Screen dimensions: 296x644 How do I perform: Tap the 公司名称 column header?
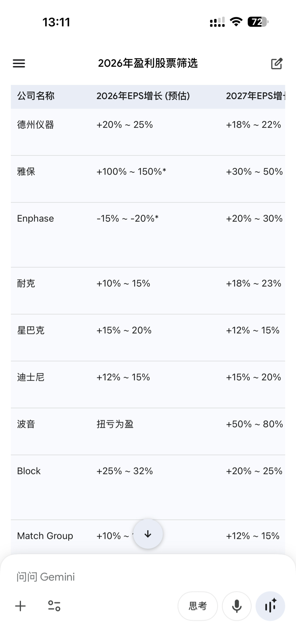coord(36,96)
